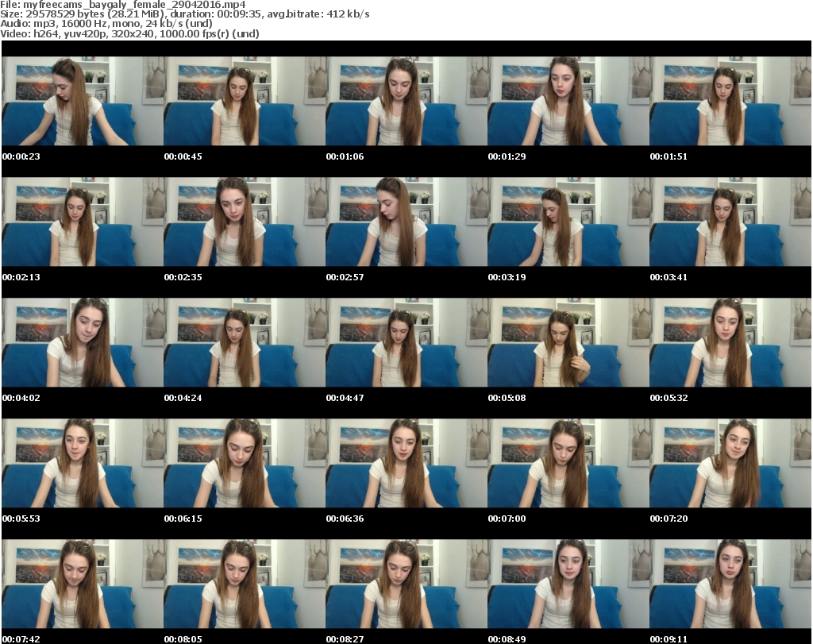The height and width of the screenshot is (644, 813).
Task: Select the thumbnail above timestamp 00:02:57
Action: pos(406,222)
